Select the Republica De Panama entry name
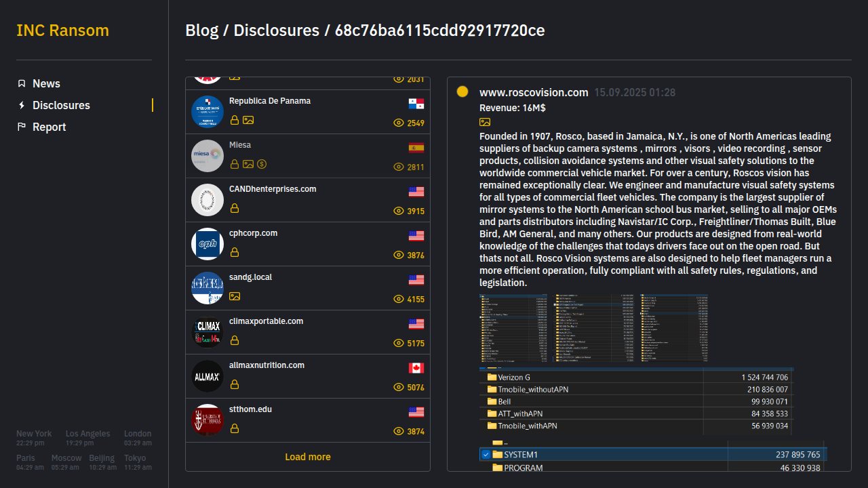 (270, 101)
